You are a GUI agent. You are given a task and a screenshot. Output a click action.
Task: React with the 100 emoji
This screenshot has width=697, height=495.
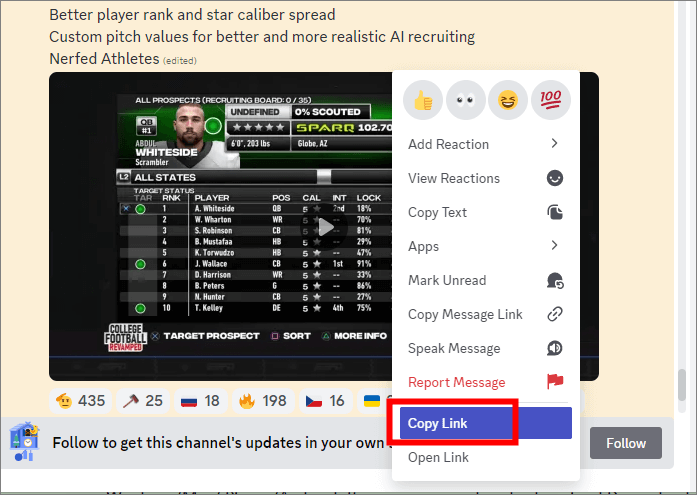pos(551,99)
